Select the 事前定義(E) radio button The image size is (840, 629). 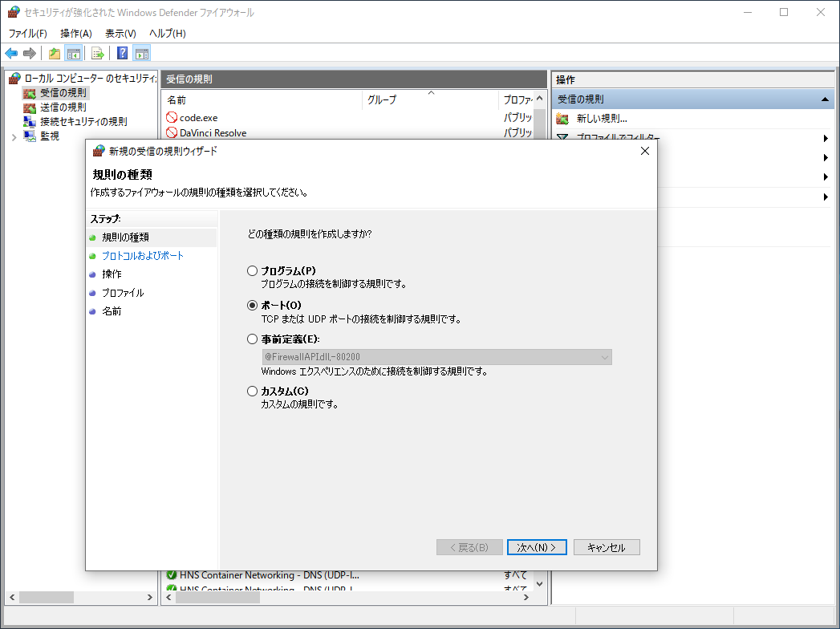pos(253,339)
